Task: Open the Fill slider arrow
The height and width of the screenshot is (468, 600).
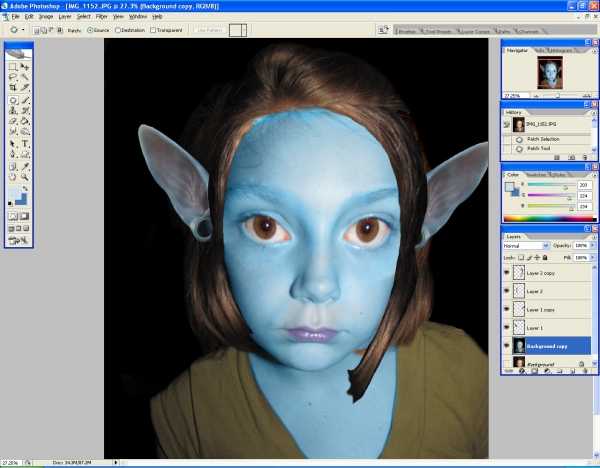Action: pyautogui.click(x=593, y=258)
